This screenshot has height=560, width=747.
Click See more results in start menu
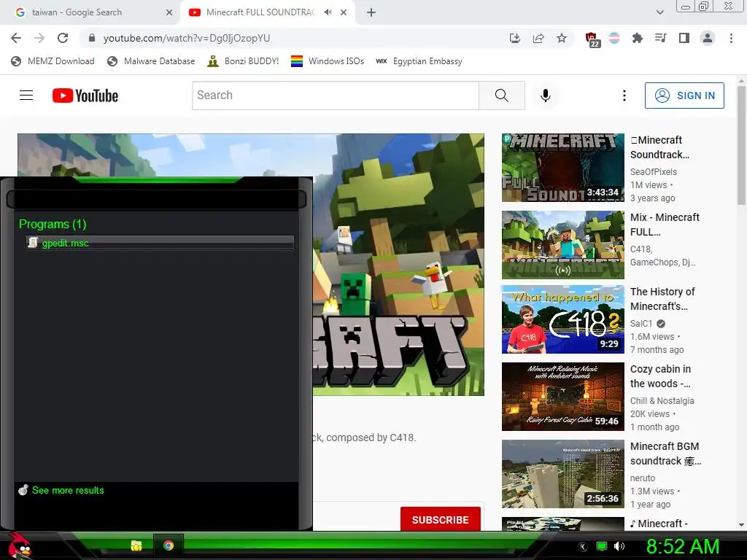[x=68, y=490]
